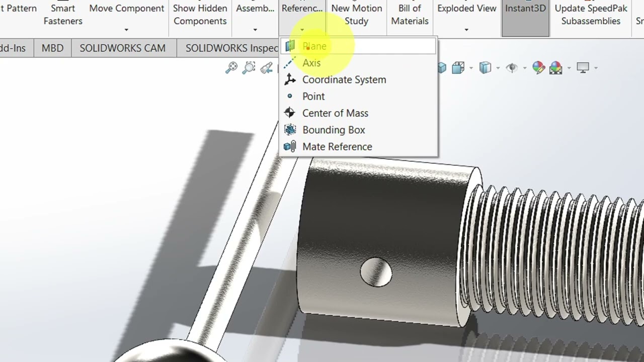Screen dimensions: 644x362
Task: Click the Edit Appearance color ball icon
Action: 538,68
